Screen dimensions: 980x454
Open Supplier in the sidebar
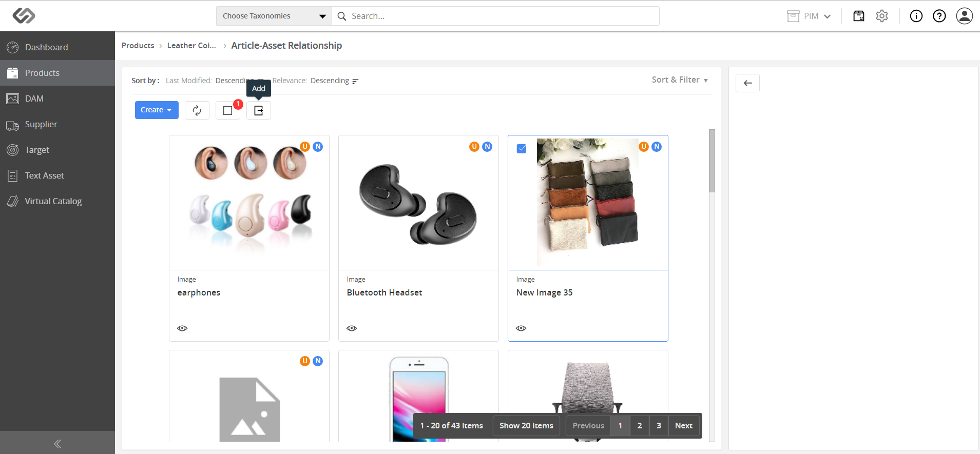pyautogui.click(x=57, y=124)
